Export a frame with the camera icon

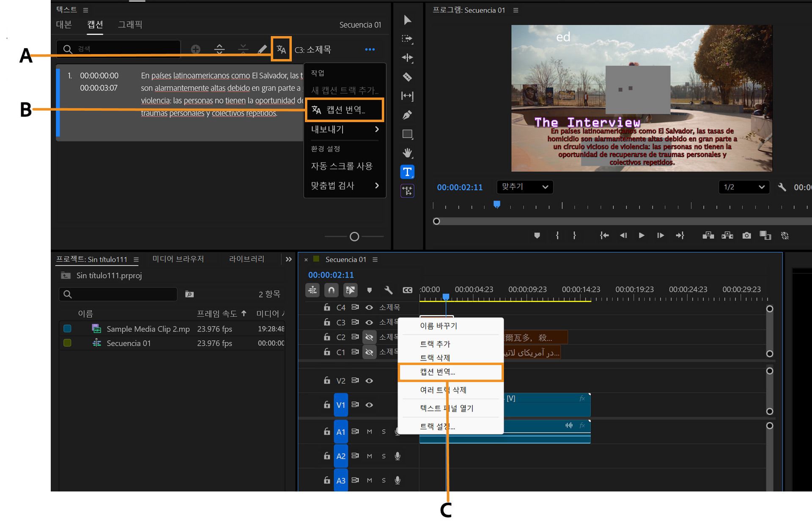[x=746, y=235]
